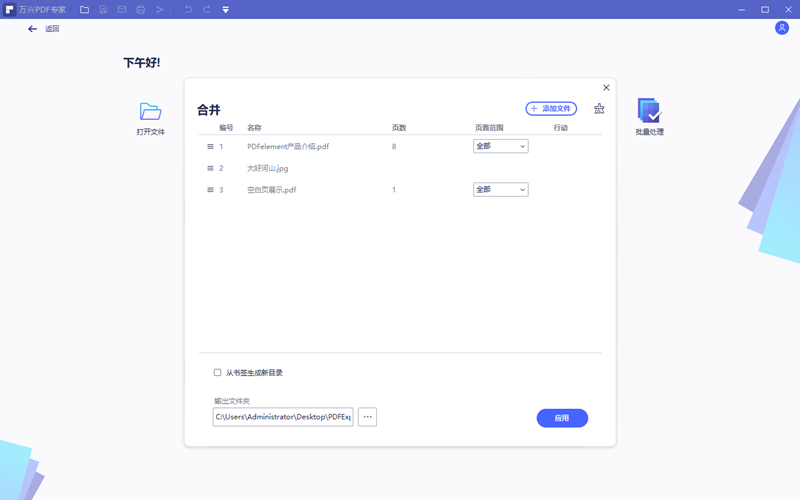This screenshot has width=800, height=500.
Task: Click the undo arrow in title bar
Action: coord(188,9)
